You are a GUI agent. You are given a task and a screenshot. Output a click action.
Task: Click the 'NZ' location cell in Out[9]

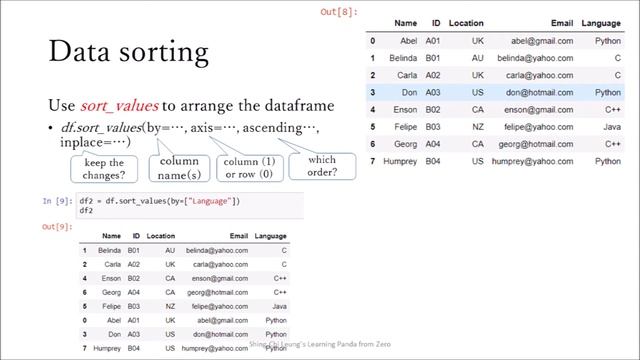[170, 306]
